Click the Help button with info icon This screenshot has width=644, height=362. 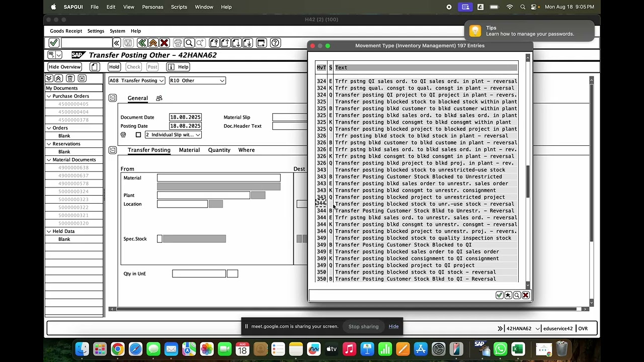point(178,67)
